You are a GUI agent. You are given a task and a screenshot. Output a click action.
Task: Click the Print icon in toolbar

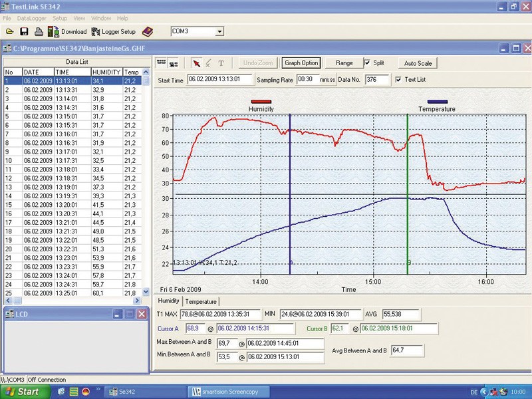click(x=39, y=31)
